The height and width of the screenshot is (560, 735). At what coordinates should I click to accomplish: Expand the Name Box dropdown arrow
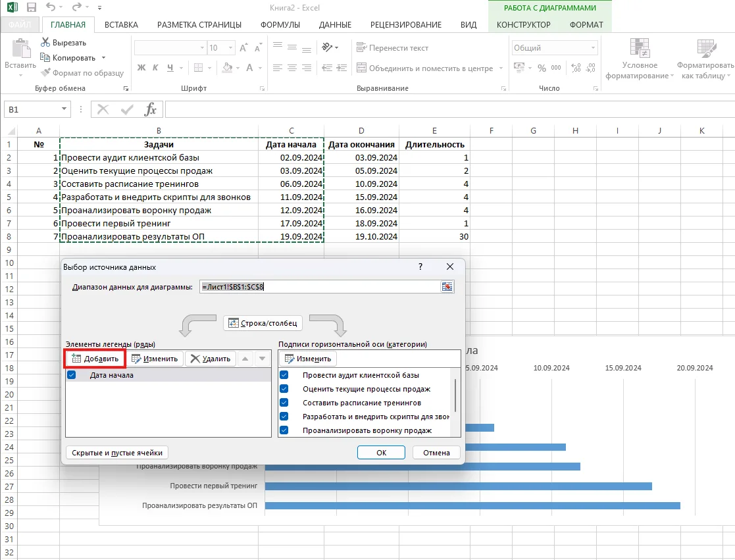pyautogui.click(x=64, y=109)
